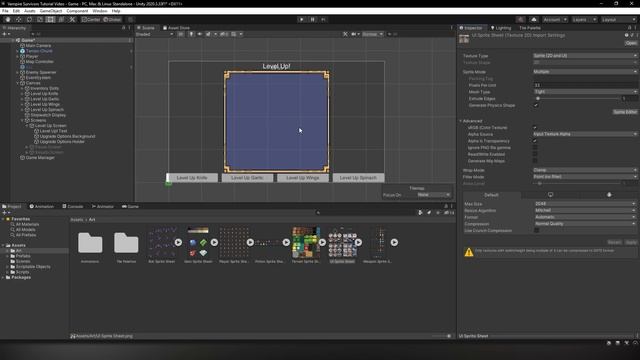Open the Account dropdown
640x360 pixels.
(555, 19)
